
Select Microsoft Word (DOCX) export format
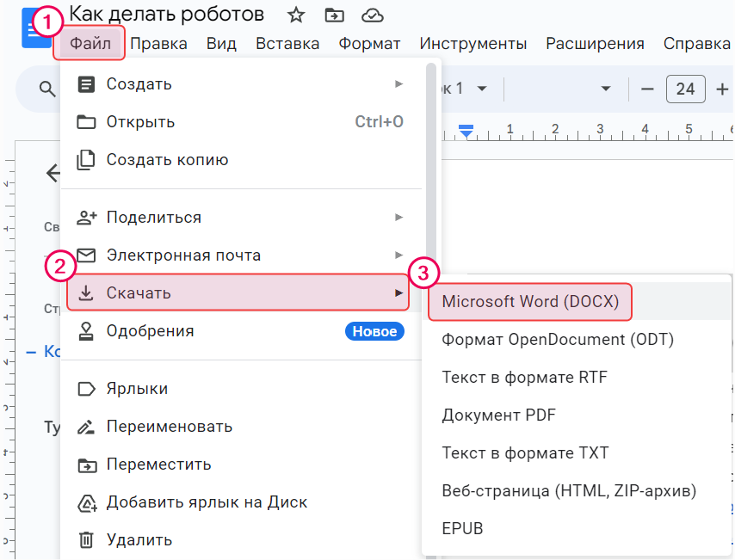click(529, 302)
